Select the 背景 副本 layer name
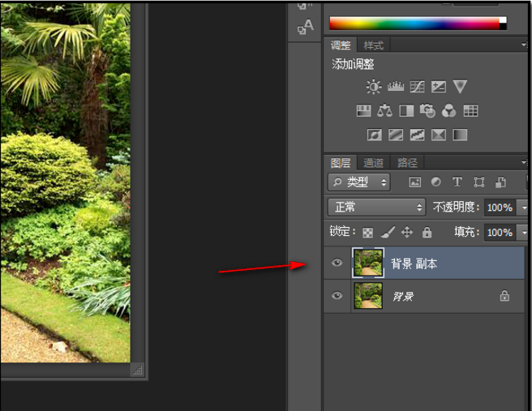Screen dimensions: 532x411 point(414,263)
